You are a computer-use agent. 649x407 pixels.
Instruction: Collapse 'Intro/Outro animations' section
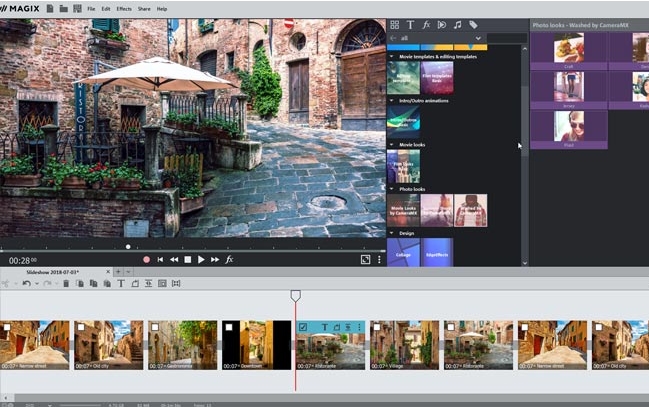point(392,101)
